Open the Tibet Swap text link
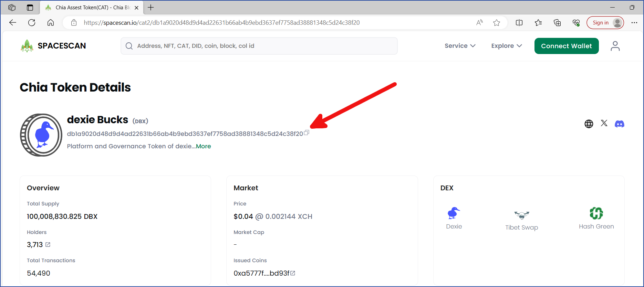This screenshot has height=287, width=644. 522,227
